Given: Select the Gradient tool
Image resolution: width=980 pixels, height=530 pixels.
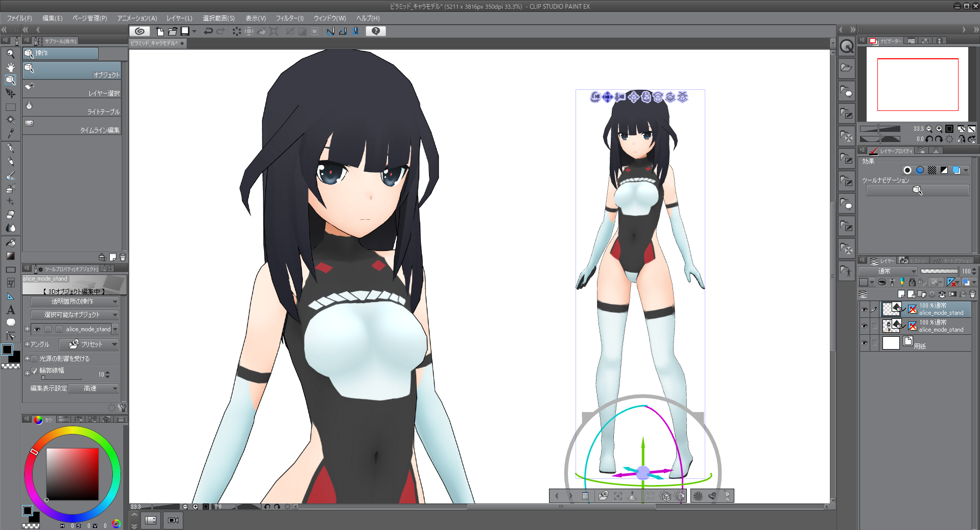Looking at the screenshot, I should click(x=10, y=256).
